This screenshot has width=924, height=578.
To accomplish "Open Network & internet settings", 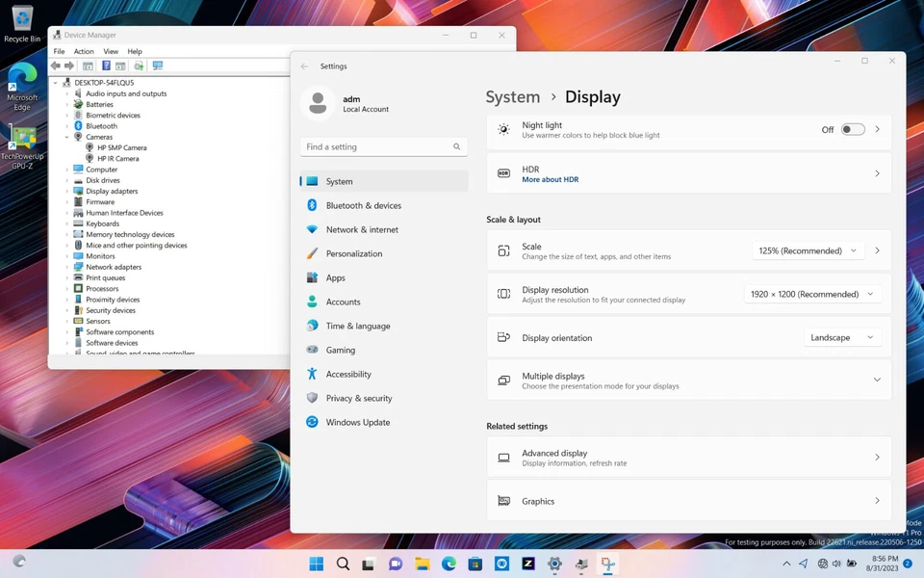I will click(x=362, y=229).
